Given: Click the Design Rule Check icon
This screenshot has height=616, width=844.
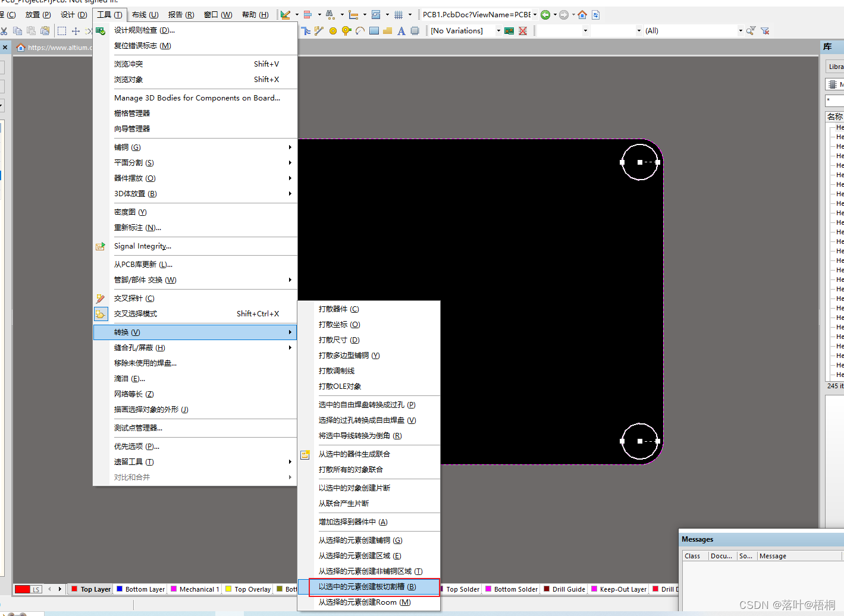Looking at the screenshot, I should pos(101,30).
